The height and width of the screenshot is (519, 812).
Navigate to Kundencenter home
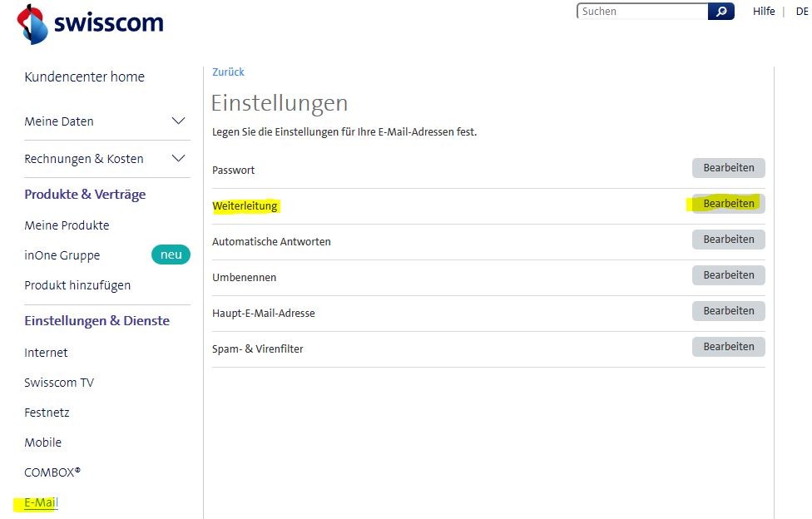(x=84, y=77)
